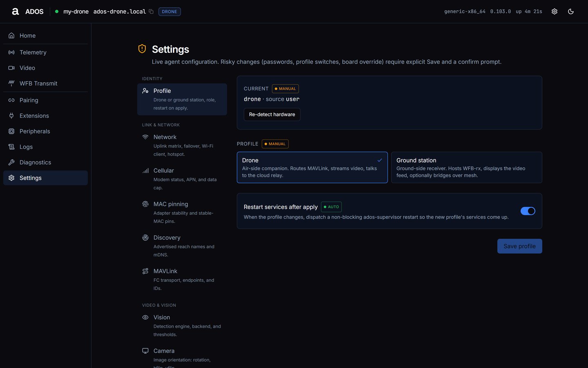Viewport: 588px width, 368px height.
Task: Click the Telemetry signal icon
Action: 11,52
